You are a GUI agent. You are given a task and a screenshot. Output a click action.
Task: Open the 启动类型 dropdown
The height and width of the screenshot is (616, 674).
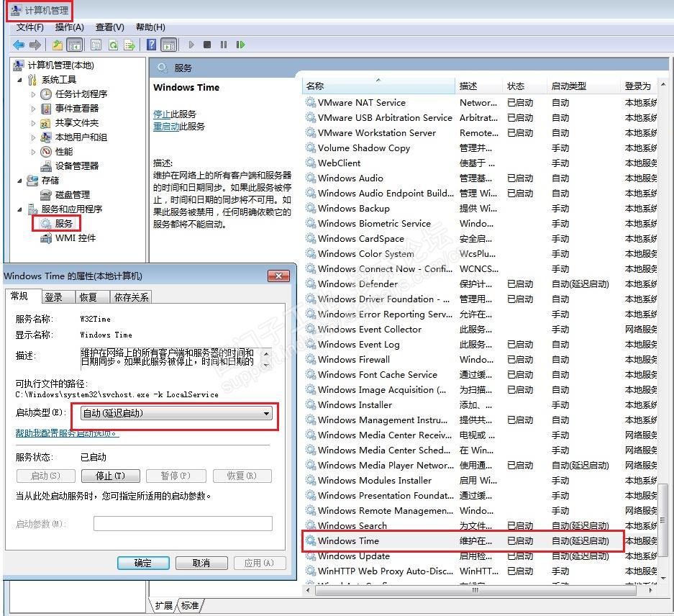[176, 413]
